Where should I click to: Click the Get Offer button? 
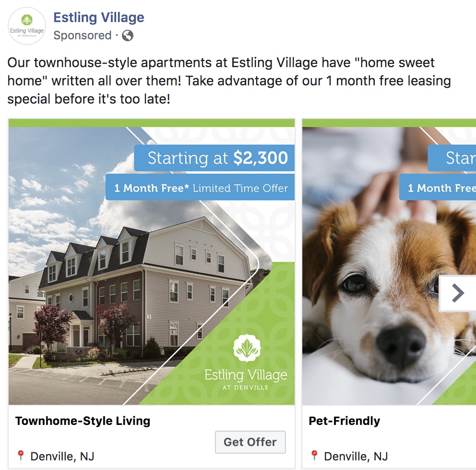point(250,442)
